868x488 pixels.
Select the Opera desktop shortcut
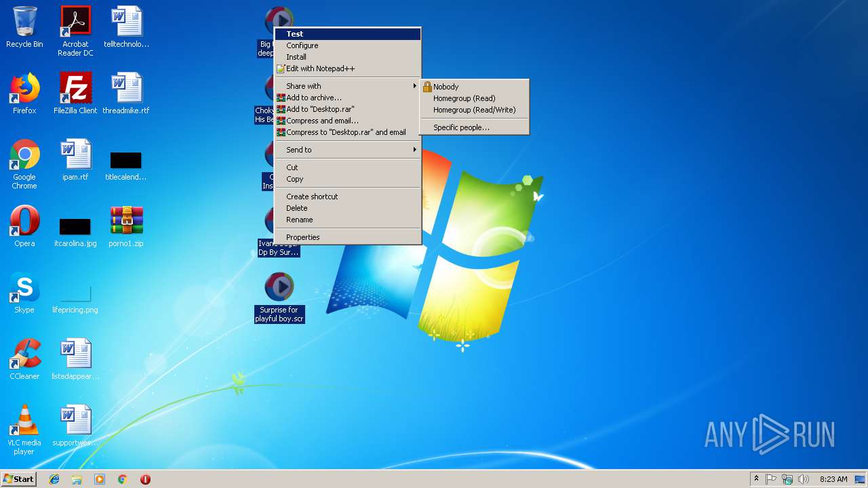click(x=24, y=227)
